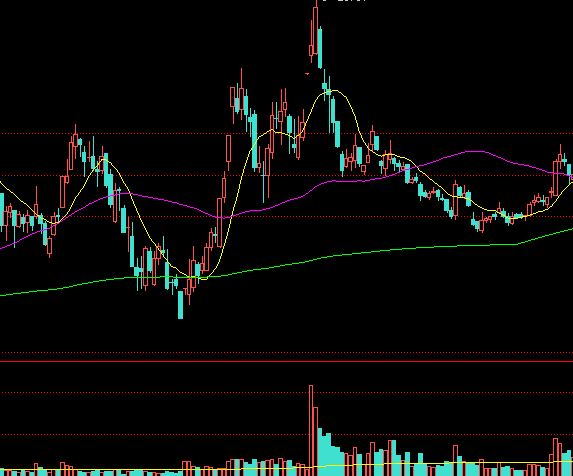Click the second-tallest red volume bar beside the spike
This screenshot has width=573, height=476.
[x=316, y=442]
